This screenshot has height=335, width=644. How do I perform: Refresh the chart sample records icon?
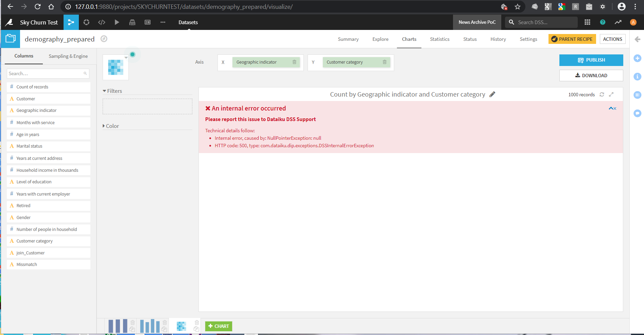click(x=602, y=95)
